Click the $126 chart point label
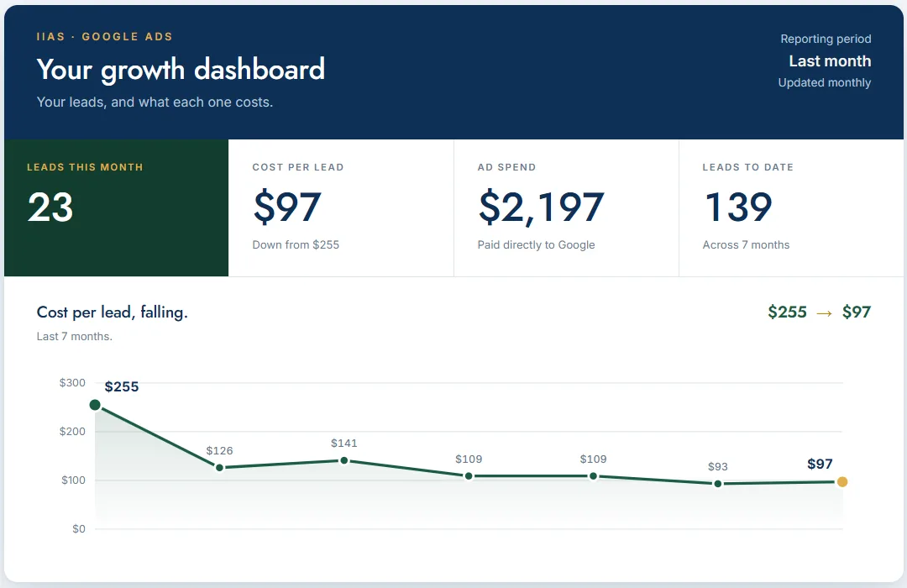Image resolution: width=907 pixels, height=588 pixels. tap(219, 450)
